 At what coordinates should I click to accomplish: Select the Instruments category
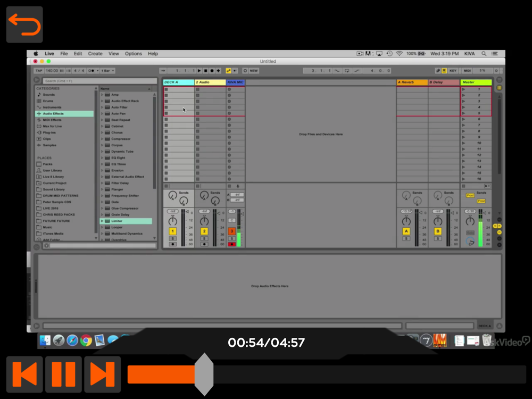pos(52,107)
